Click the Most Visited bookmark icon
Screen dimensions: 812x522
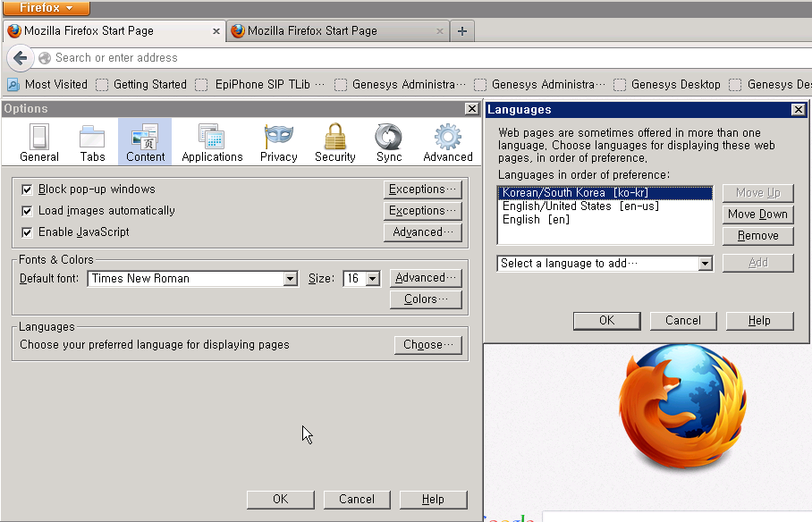click(x=13, y=84)
